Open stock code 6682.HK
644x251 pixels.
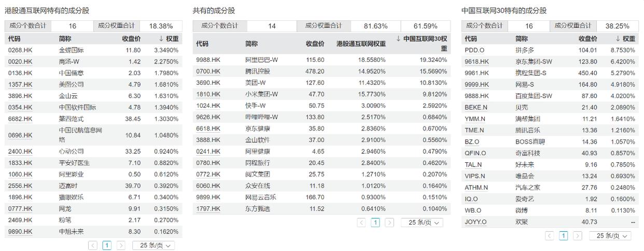coord(20,119)
